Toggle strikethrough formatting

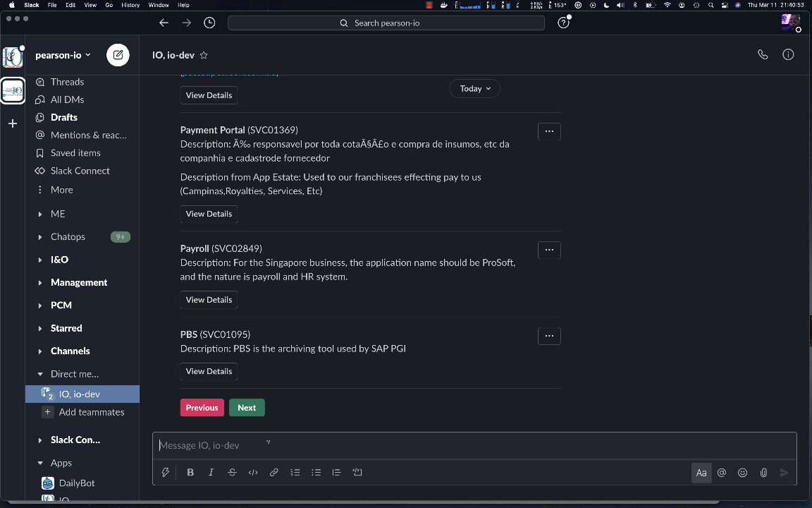(x=232, y=472)
